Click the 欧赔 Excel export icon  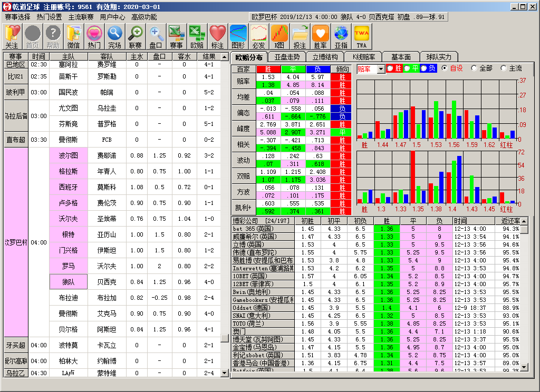pyautogui.click(x=197, y=37)
